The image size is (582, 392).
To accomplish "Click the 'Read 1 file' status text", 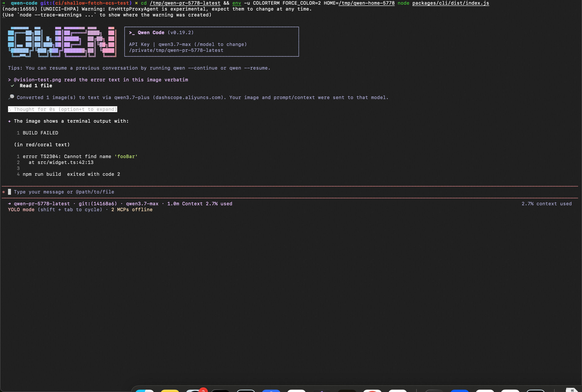I will pos(36,86).
